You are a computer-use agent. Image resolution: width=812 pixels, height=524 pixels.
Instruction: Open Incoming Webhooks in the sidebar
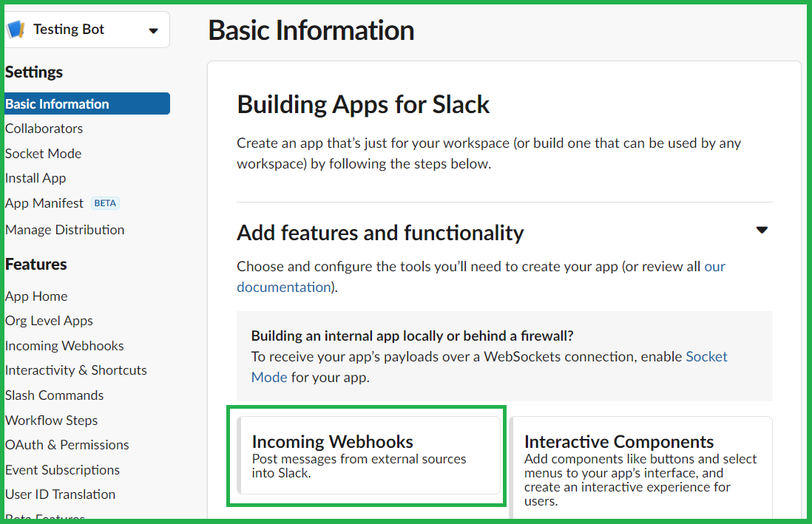pos(64,346)
